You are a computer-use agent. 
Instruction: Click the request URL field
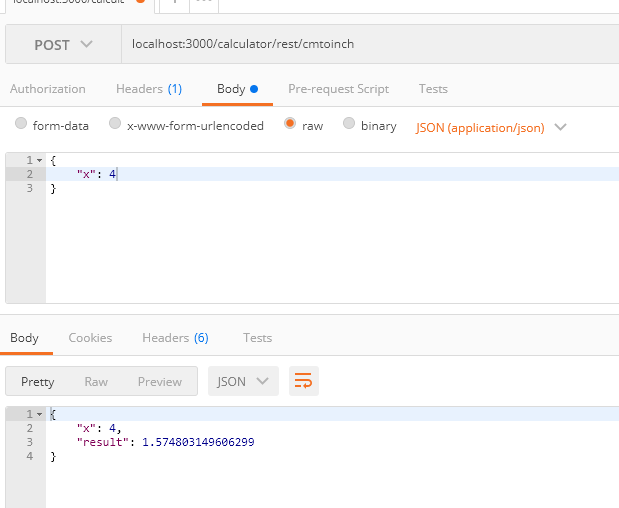[x=370, y=44]
